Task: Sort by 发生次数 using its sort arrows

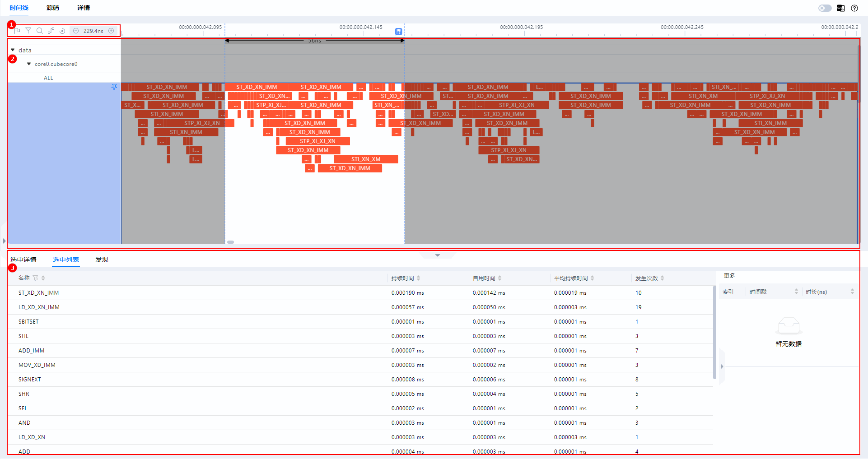Action: [x=662, y=278]
